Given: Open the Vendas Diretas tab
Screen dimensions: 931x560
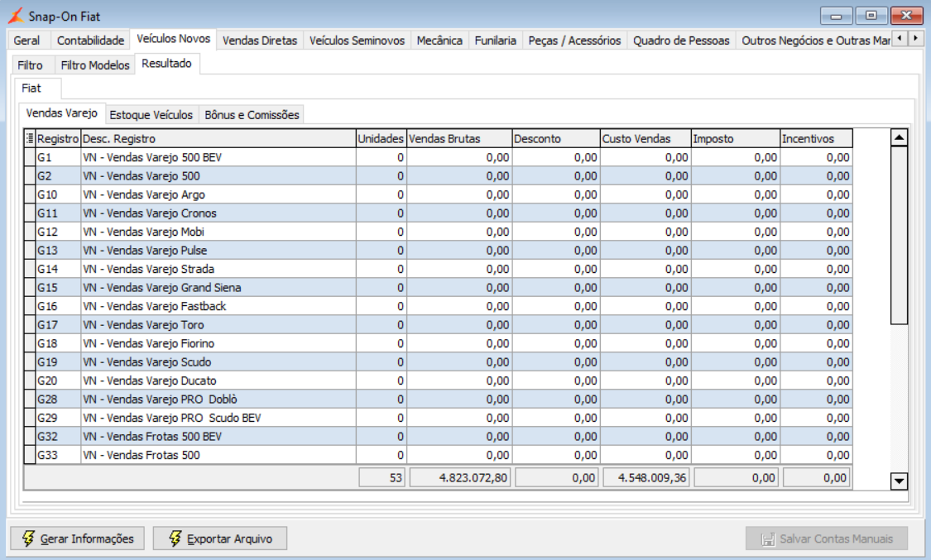Looking at the screenshot, I should pyautogui.click(x=260, y=41).
